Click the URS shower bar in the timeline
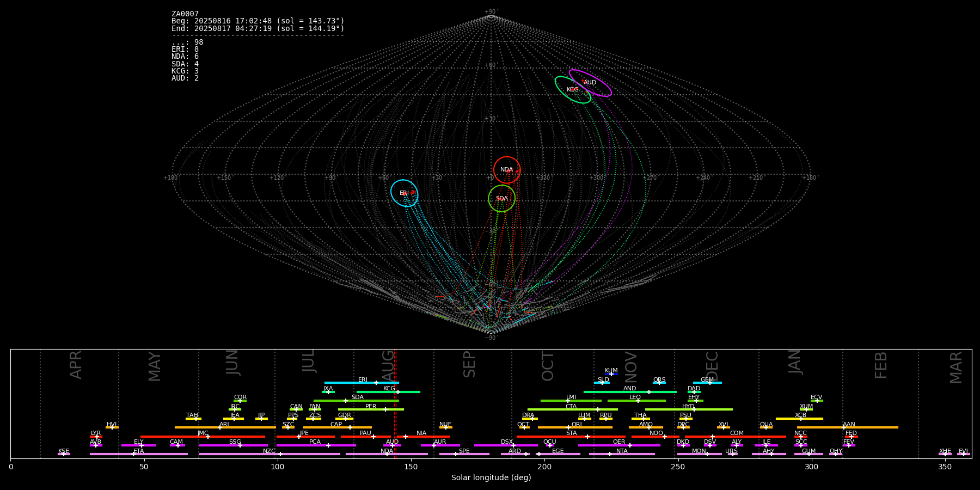 pyautogui.click(x=732, y=454)
